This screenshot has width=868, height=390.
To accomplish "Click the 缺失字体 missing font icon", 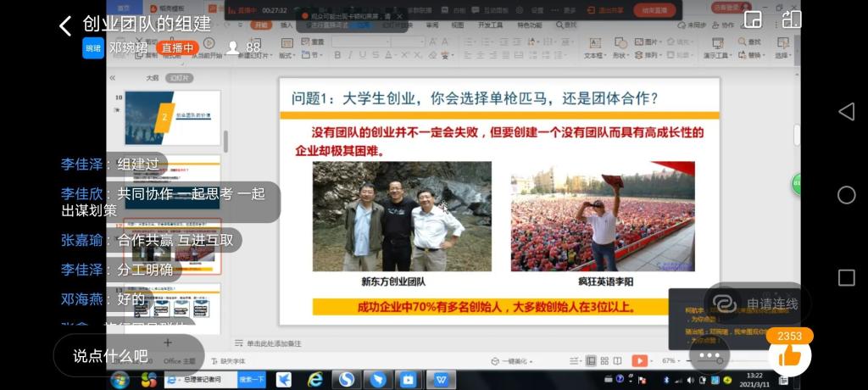I will pyautogui.click(x=215, y=361).
